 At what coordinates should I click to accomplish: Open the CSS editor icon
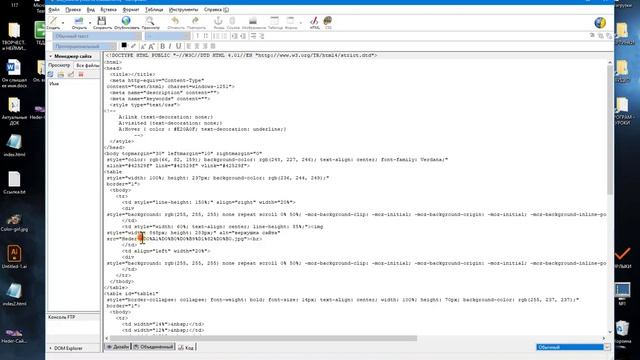pyautogui.click(x=328, y=21)
